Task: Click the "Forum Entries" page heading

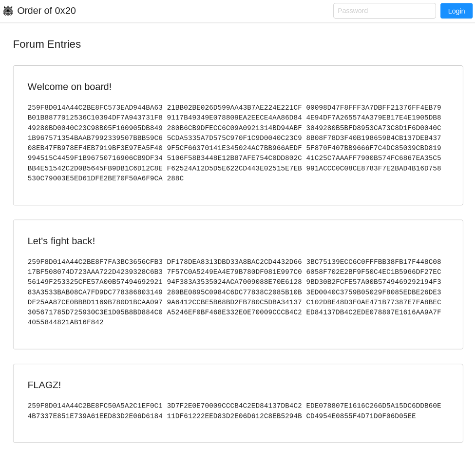Action: tap(47, 44)
